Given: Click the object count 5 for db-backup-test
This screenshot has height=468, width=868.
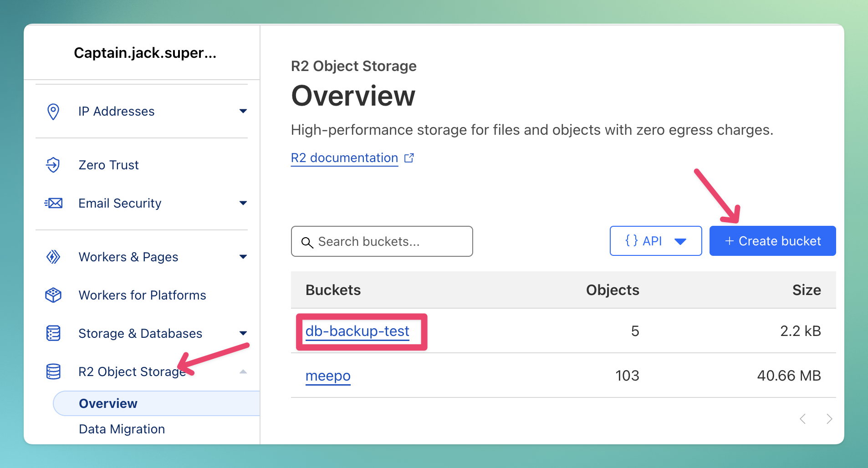Looking at the screenshot, I should [635, 331].
